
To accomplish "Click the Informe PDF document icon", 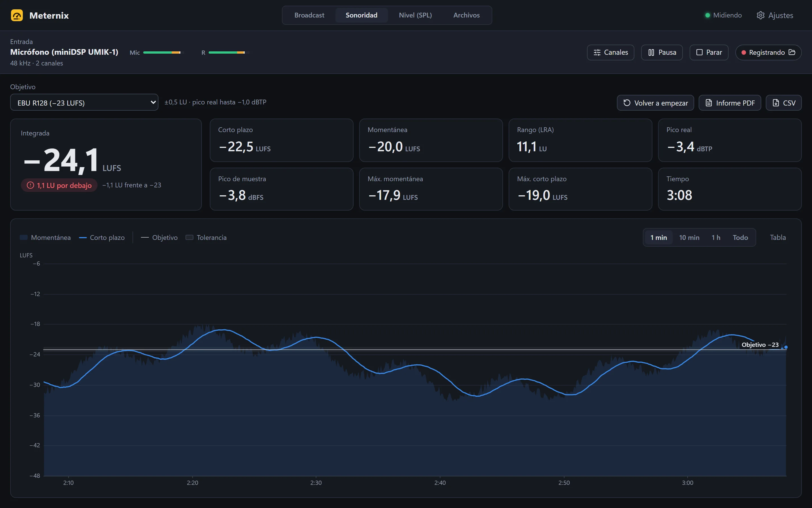I will 709,103.
